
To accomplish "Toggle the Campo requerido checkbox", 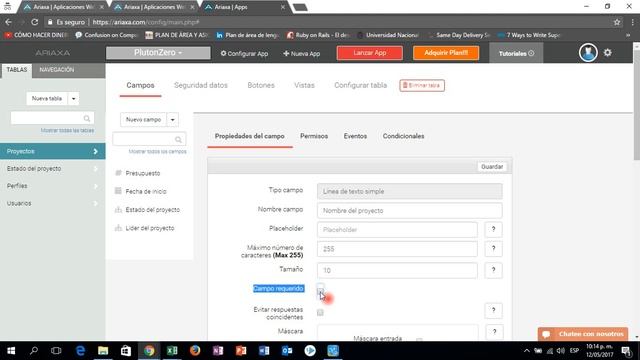I will 320,291.
